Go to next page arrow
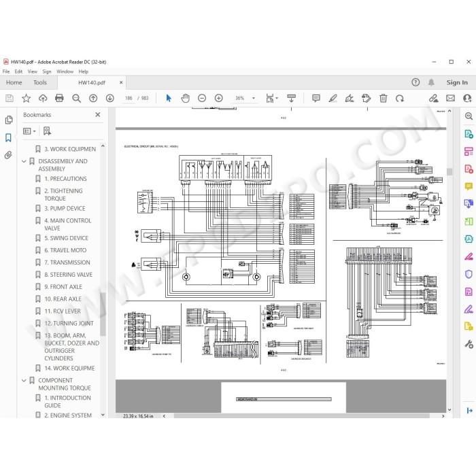This screenshot has height=476, width=476. [x=110, y=98]
